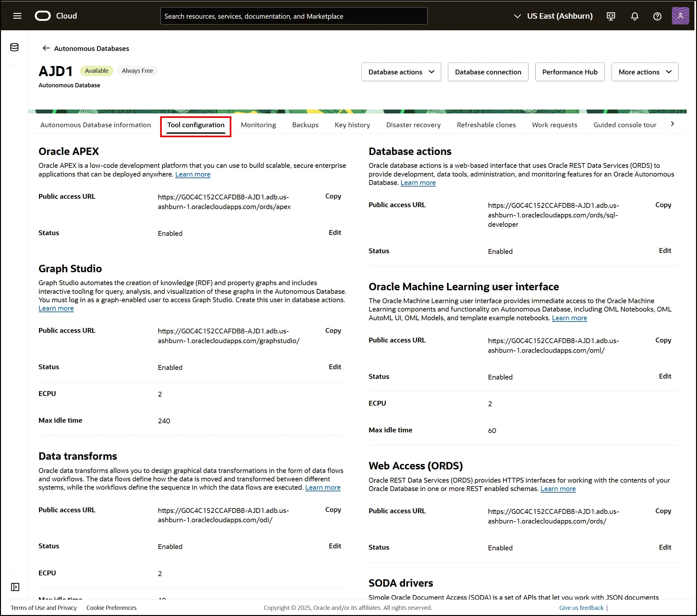Edit the Data transforms status

(334, 546)
